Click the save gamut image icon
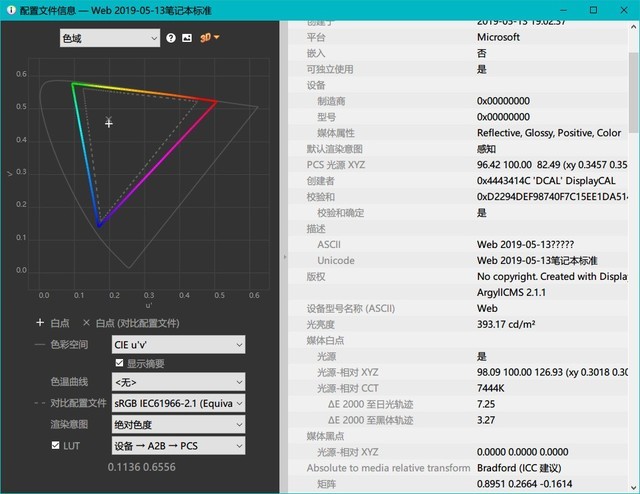The image size is (640, 494). click(186, 38)
